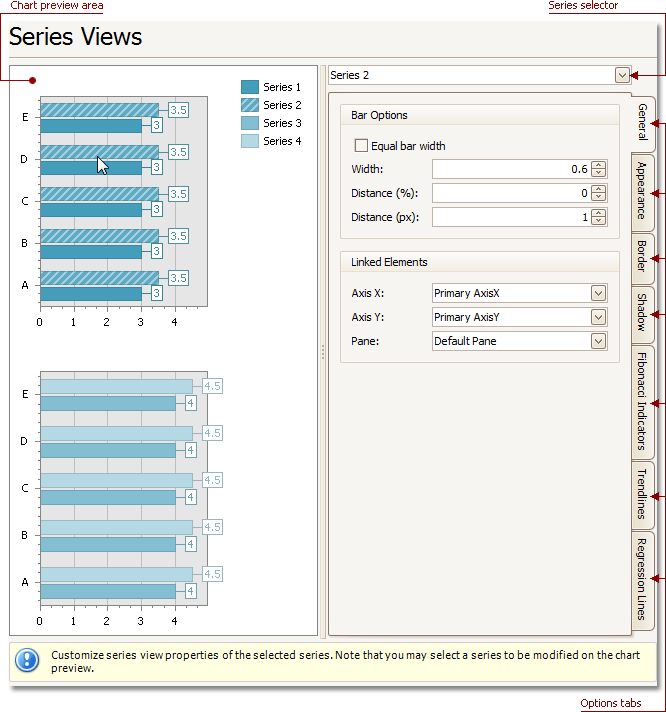This screenshot has height=712, width=666.
Task: Open the Series 2 selector dropdown
Action: (622, 75)
